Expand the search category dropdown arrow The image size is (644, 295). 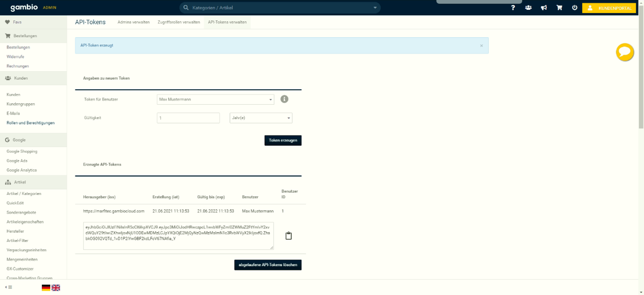(375, 8)
